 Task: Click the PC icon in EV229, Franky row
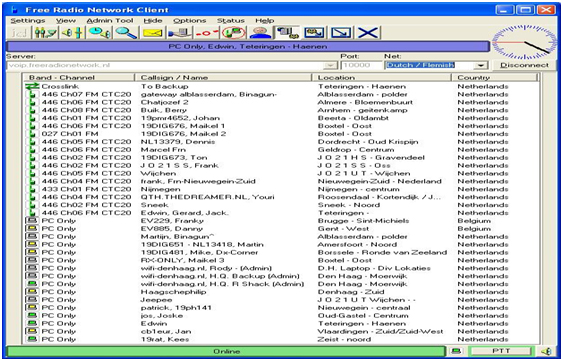[x=32, y=221]
